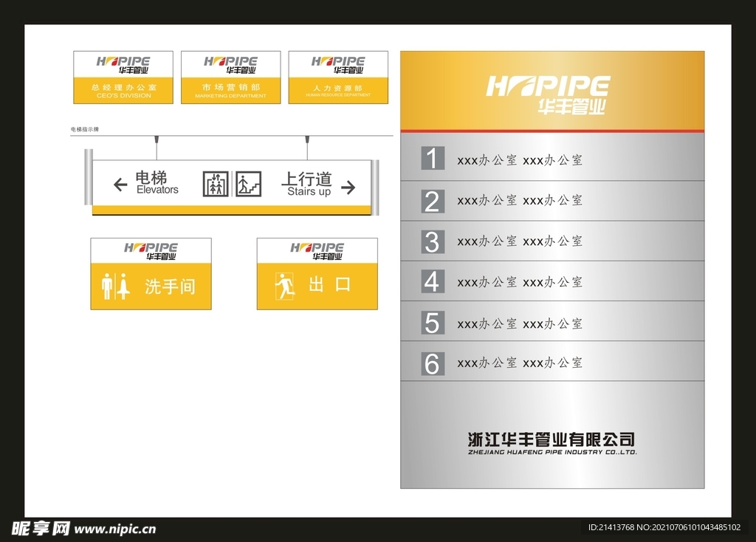Click the 上行道 Stairs up text
The image size is (756, 542).
pos(308,184)
